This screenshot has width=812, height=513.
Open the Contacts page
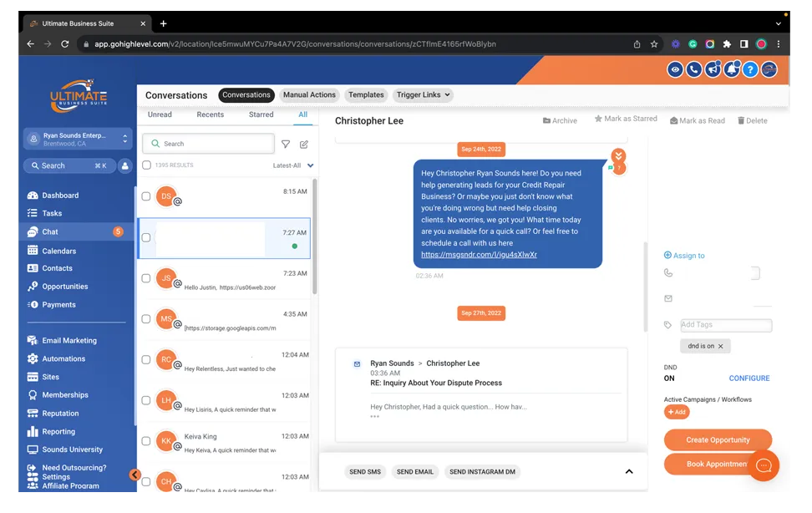pyautogui.click(x=57, y=268)
